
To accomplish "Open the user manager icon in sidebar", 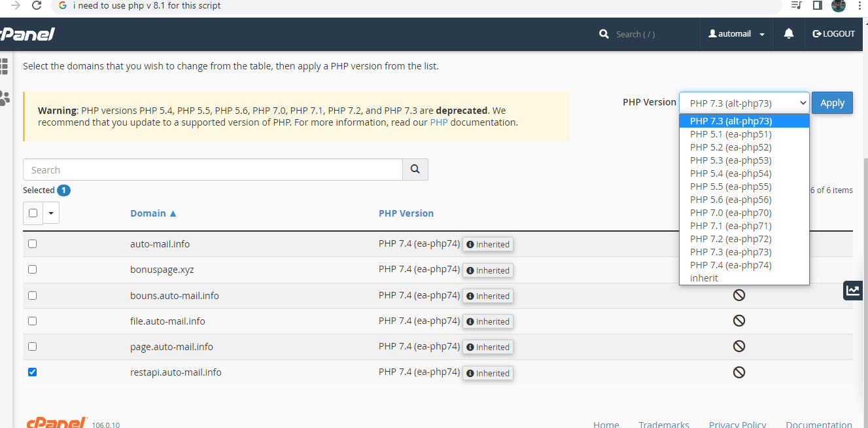I will tap(5, 98).
